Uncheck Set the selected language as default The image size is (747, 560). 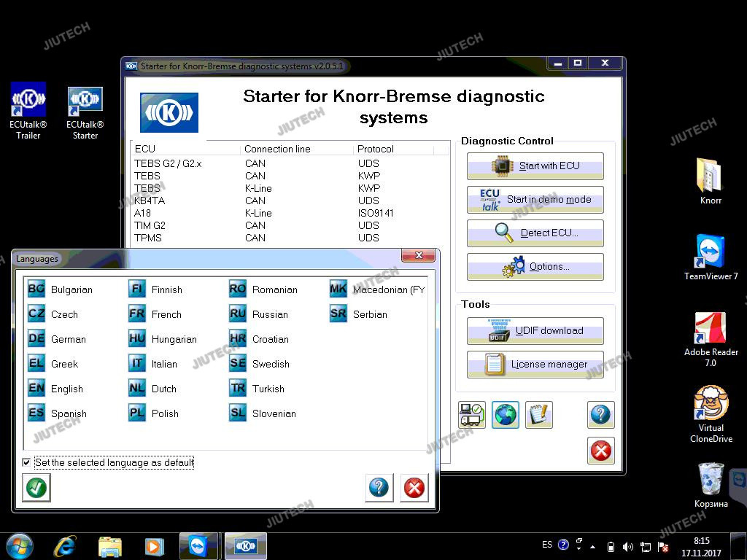click(x=27, y=462)
